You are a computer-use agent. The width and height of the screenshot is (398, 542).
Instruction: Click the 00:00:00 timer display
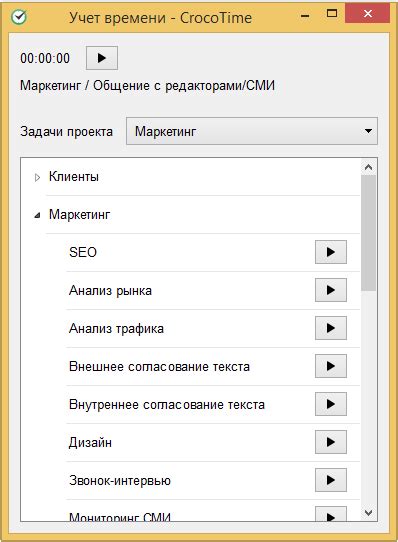pos(45,58)
